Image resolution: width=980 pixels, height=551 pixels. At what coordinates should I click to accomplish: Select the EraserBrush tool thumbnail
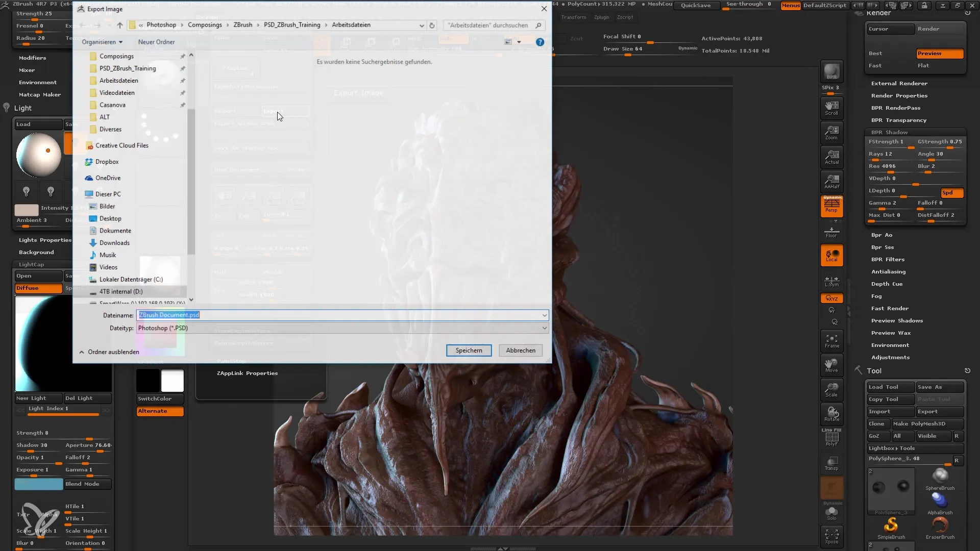coord(940,528)
